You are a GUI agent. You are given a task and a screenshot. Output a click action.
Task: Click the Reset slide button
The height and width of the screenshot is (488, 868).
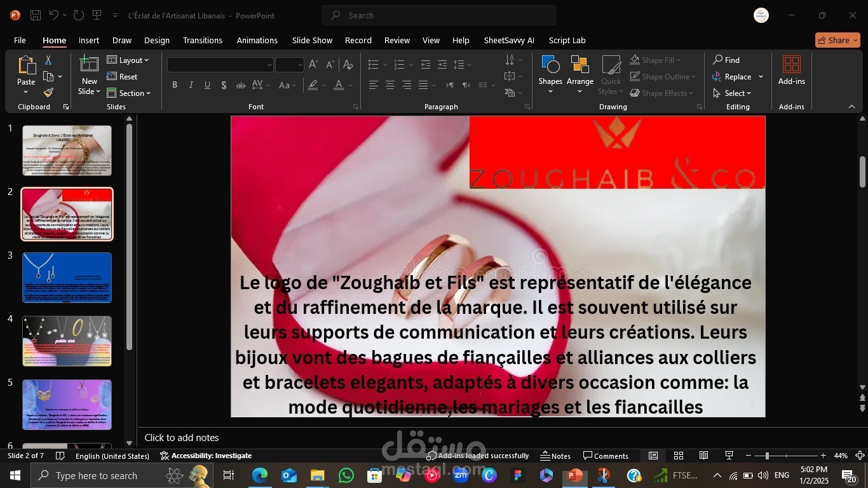(123, 76)
